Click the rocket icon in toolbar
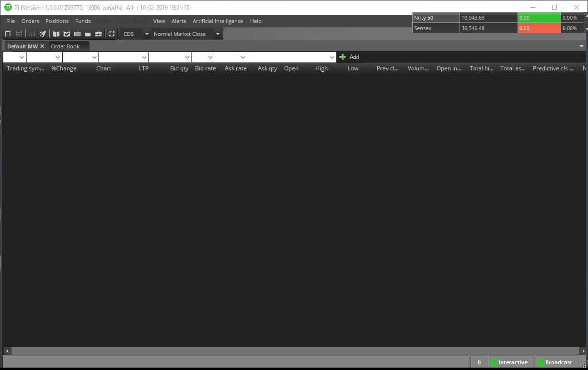The width and height of the screenshot is (588, 370). pyautogui.click(x=43, y=34)
